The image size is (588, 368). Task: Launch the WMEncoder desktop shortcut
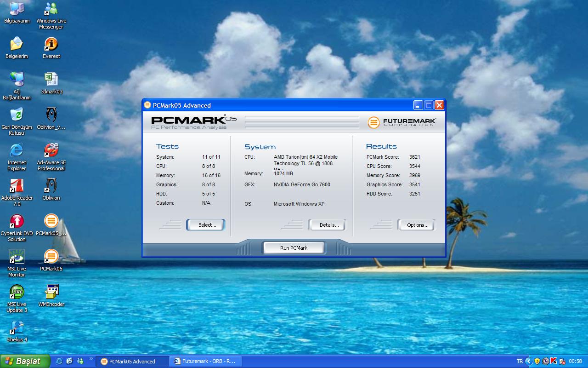click(x=51, y=296)
